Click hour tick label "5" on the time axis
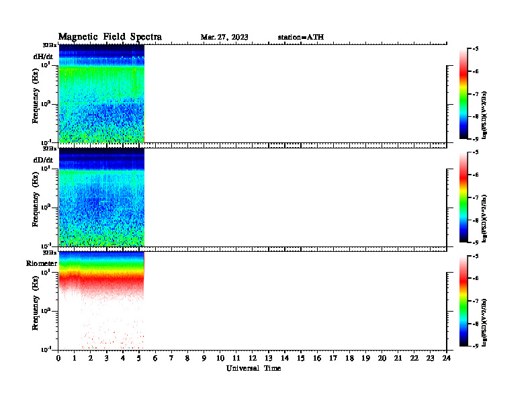Viewport: 532px width, 411px height. click(139, 358)
